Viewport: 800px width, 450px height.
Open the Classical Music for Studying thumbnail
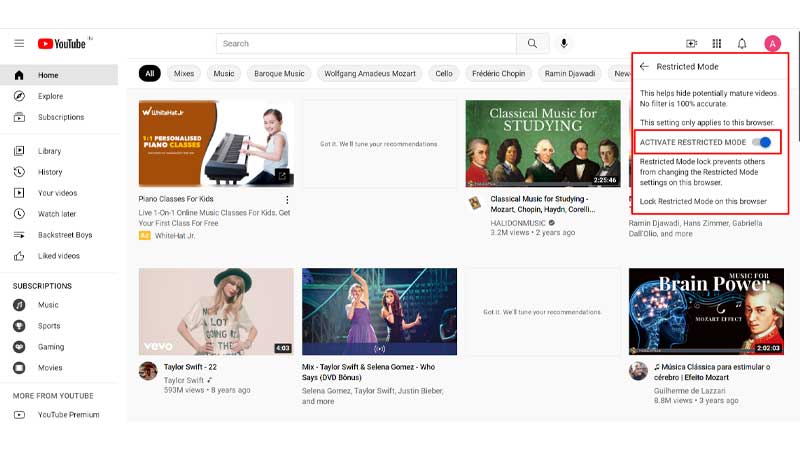pos(543,143)
